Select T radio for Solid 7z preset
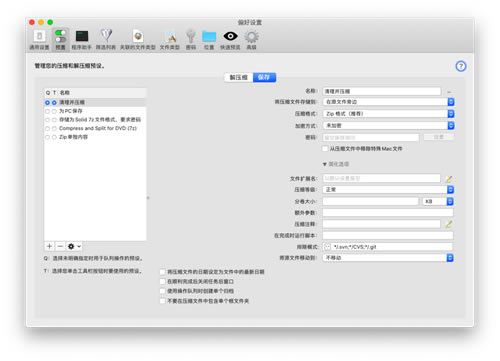The image size is (500, 361). (x=54, y=120)
